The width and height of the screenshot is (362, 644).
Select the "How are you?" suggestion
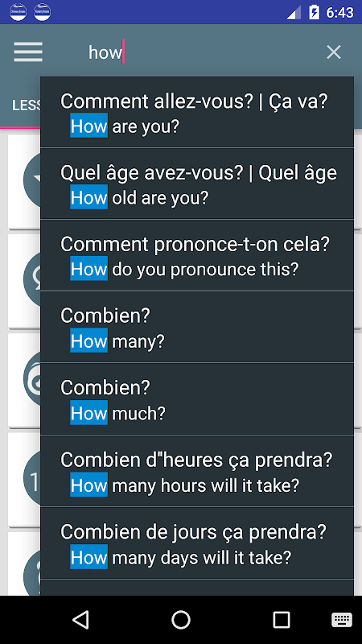(x=197, y=113)
